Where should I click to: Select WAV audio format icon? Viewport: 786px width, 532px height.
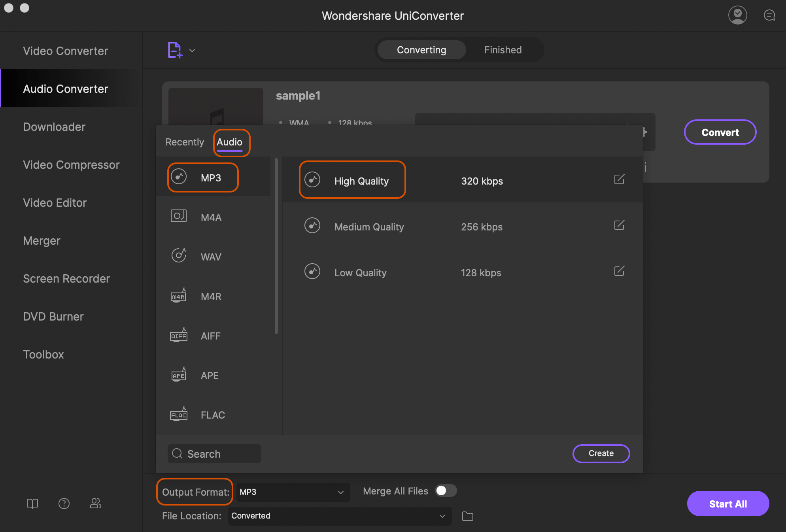pos(178,256)
